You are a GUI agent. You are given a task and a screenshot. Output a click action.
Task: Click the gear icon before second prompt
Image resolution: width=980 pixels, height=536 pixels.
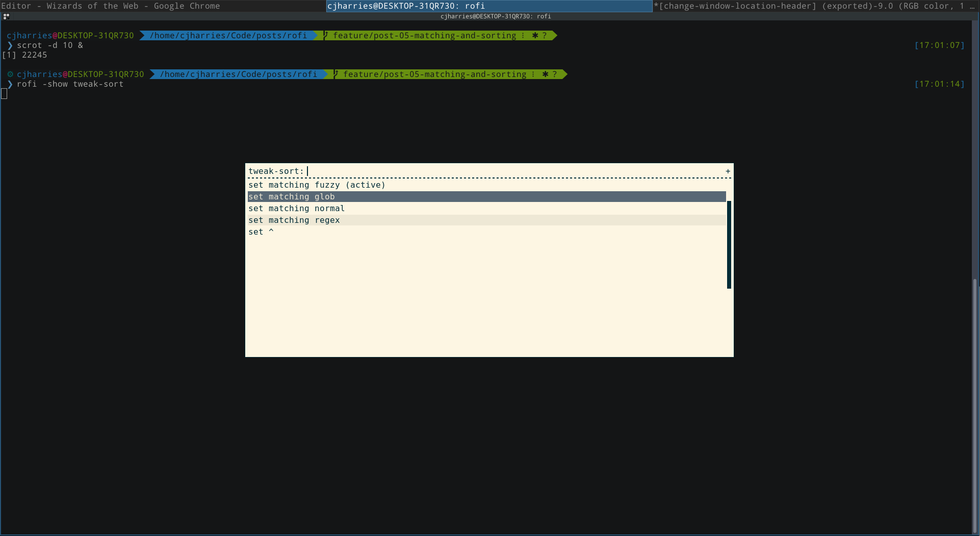click(10, 74)
